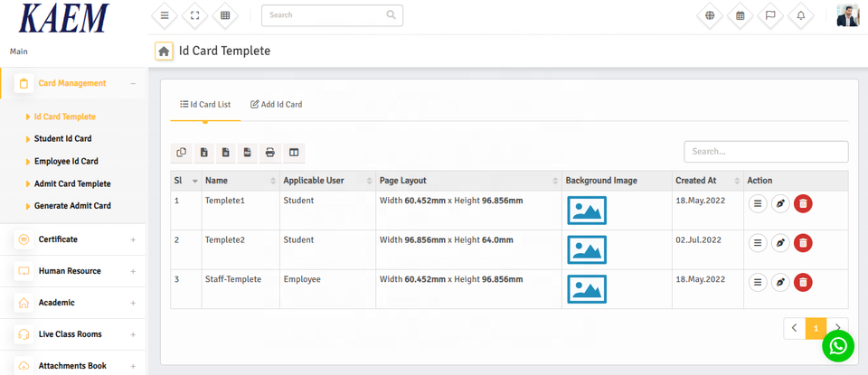
Task: Delete the Templete1 row
Action: pos(803,204)
